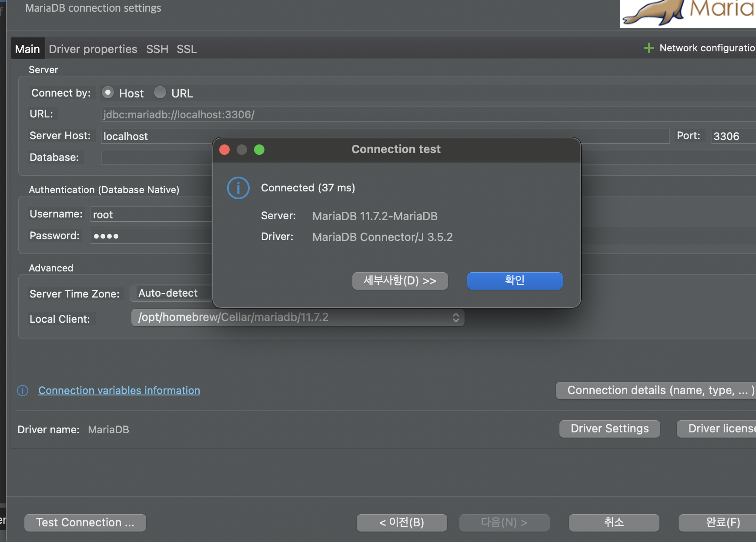Viewport: 756px width, 542px height.
Task: Open Connection variables information link
Action: point(119,391)
